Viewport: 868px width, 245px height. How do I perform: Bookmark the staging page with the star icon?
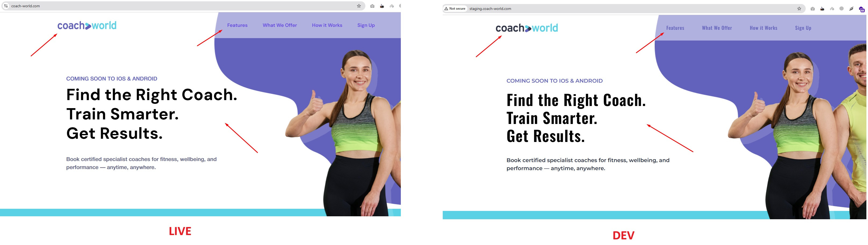pyautogui.click(x=799, y=9)
